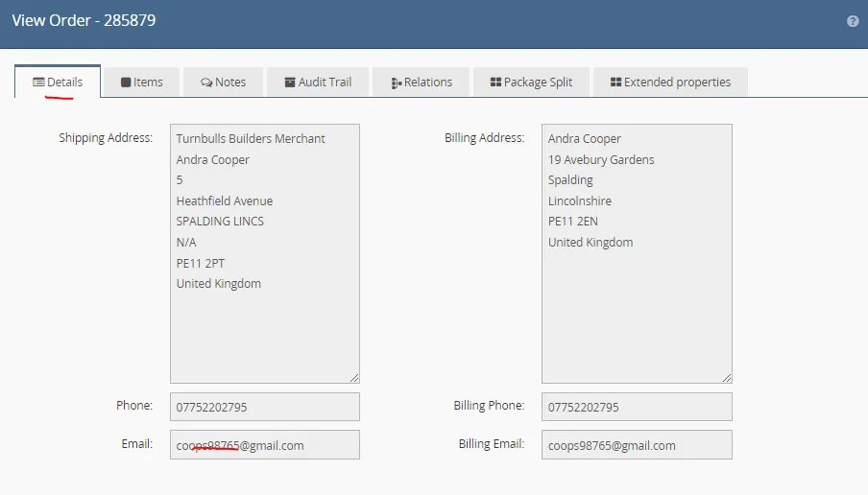Screen dimensions: 868x495
Task: Click the Details tab list icon
Action: (x=38, y=82)
